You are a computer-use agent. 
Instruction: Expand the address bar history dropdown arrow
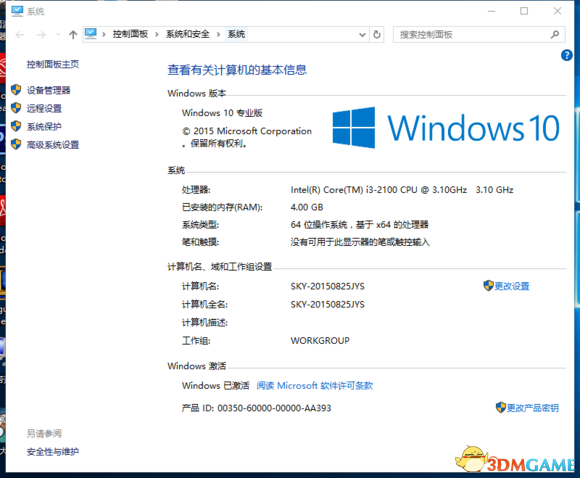pyautogui.click(x=362, y=35)
